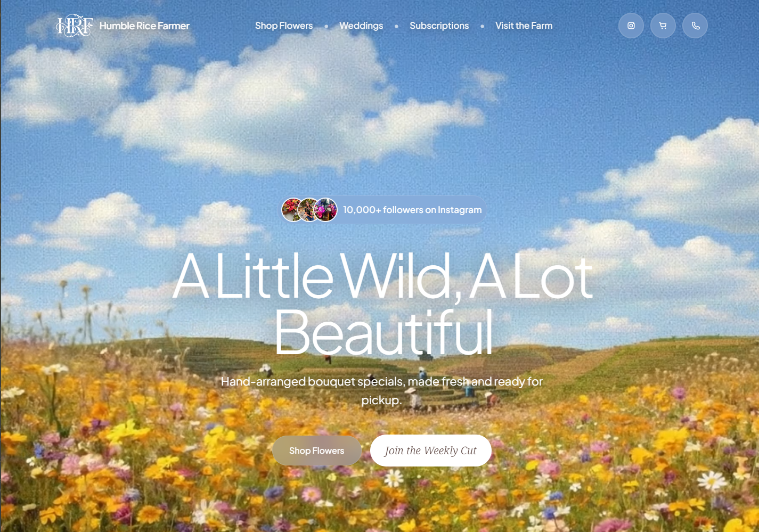
Task: Click dot separator after Weddings
Action: point(396,26)
